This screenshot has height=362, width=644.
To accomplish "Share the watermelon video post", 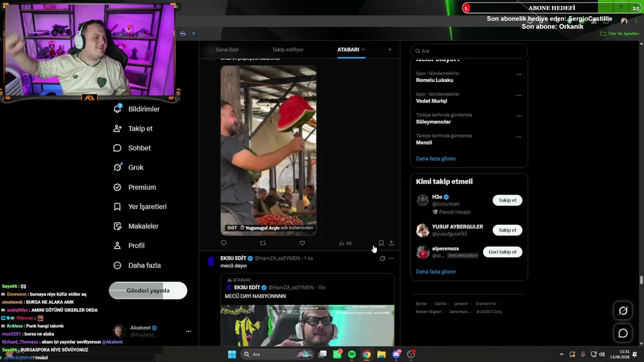I will pyautogui.click(x=391, y=243).
